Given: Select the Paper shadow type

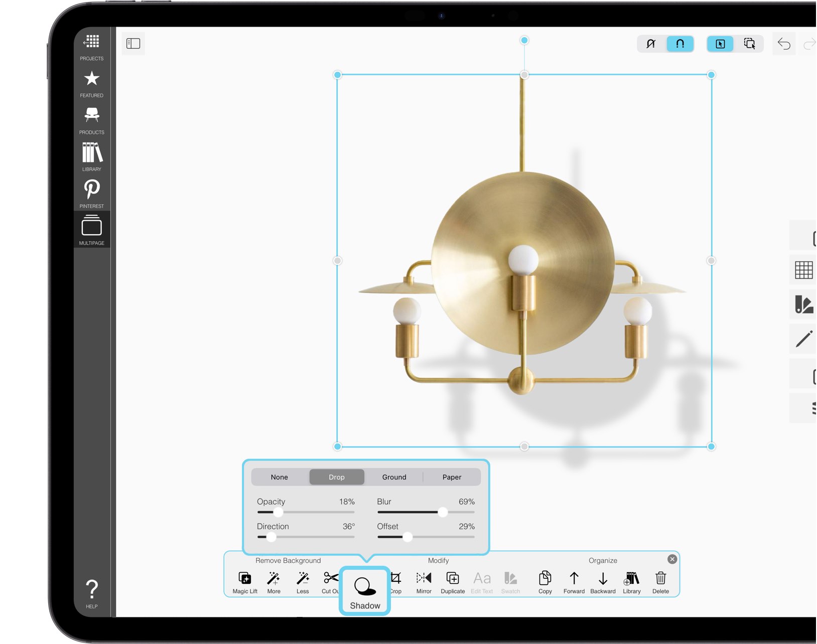Looking at the screenshot, I should pyautogui.click(x=452, y=477).
